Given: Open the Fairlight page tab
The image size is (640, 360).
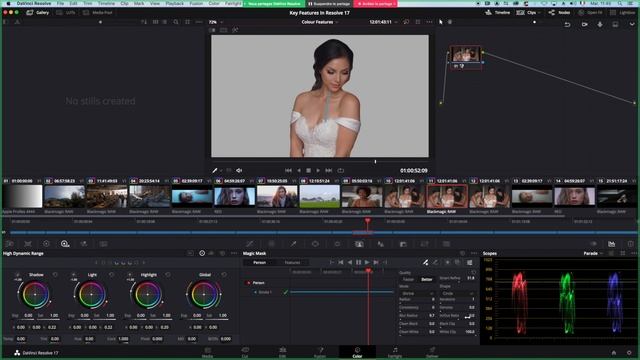Looking at the screenshot, I should coord(395,352).
